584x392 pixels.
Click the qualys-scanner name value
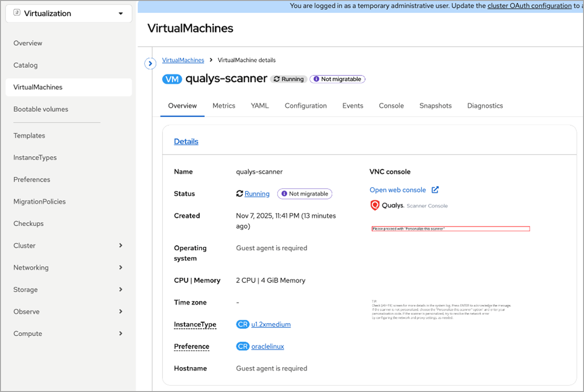pos(259,172)
